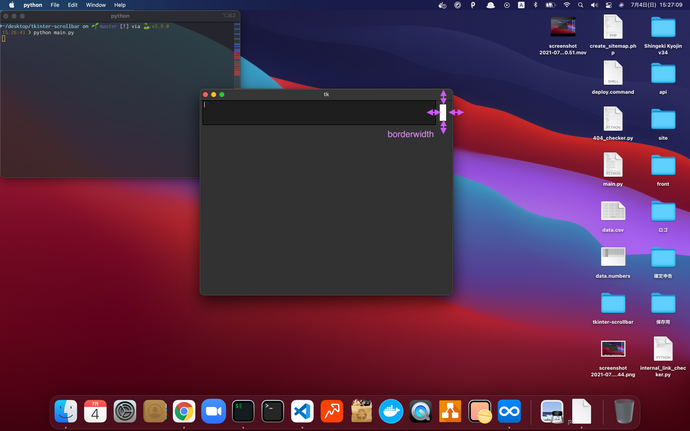Open the orange arrow chart app in Dock

(x=332, y=411)
